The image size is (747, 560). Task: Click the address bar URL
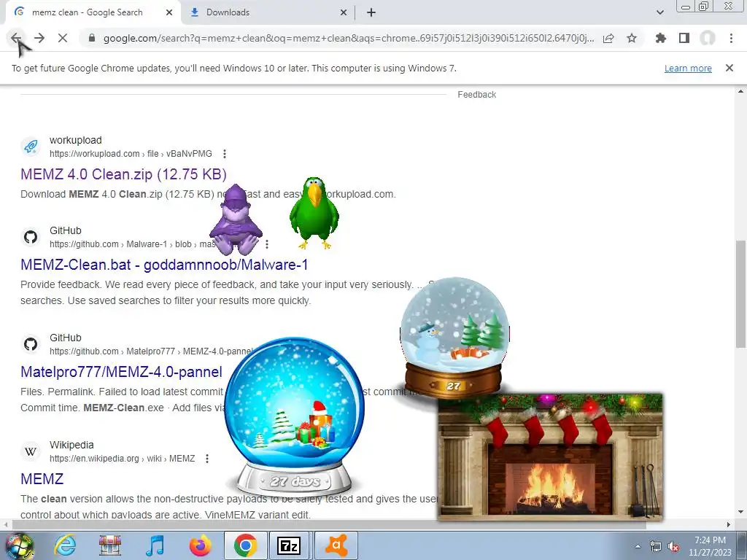point(348,38)
